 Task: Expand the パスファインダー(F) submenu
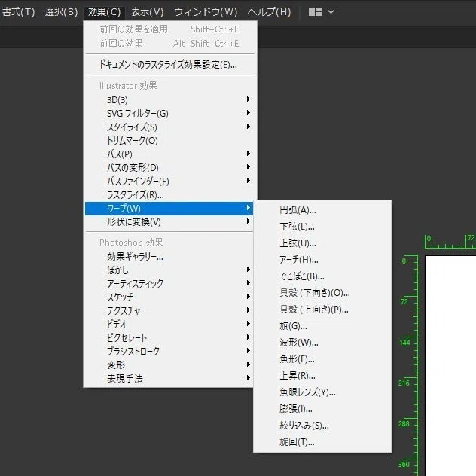(170, 181)
